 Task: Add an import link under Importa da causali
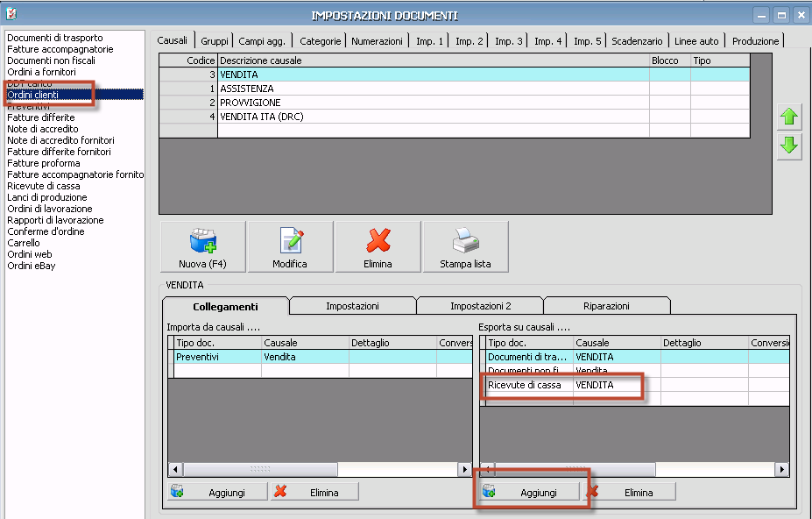point(217,492)
